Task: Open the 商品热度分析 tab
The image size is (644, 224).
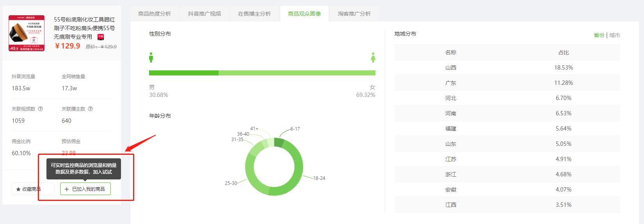Action: click(x=155, y=14)
